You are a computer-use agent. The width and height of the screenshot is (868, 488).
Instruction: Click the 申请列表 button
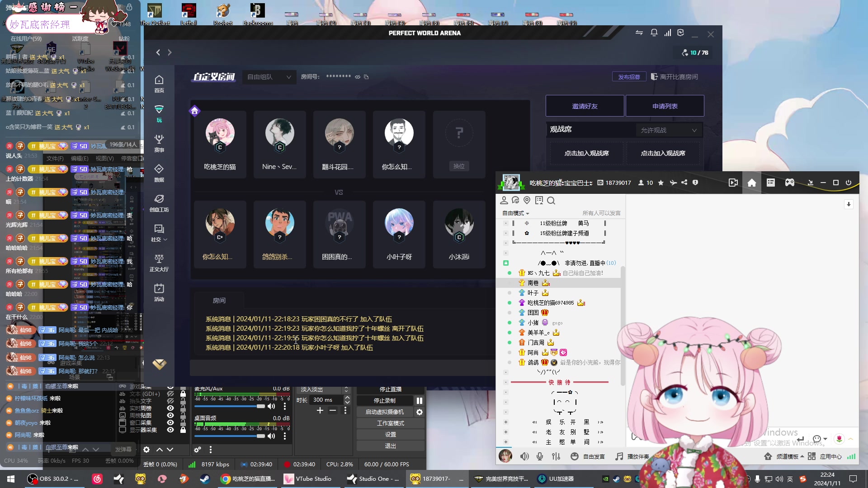click(x=665, y=106)
